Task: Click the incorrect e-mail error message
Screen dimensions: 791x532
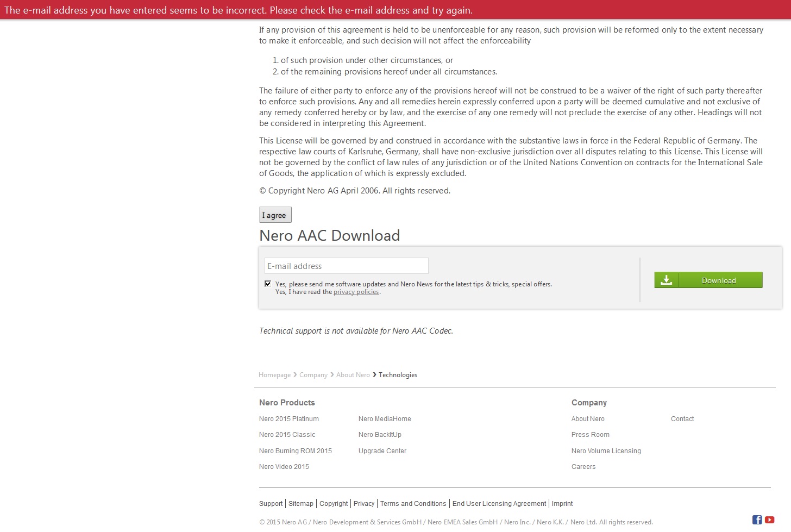Action: tap(238, 10)
